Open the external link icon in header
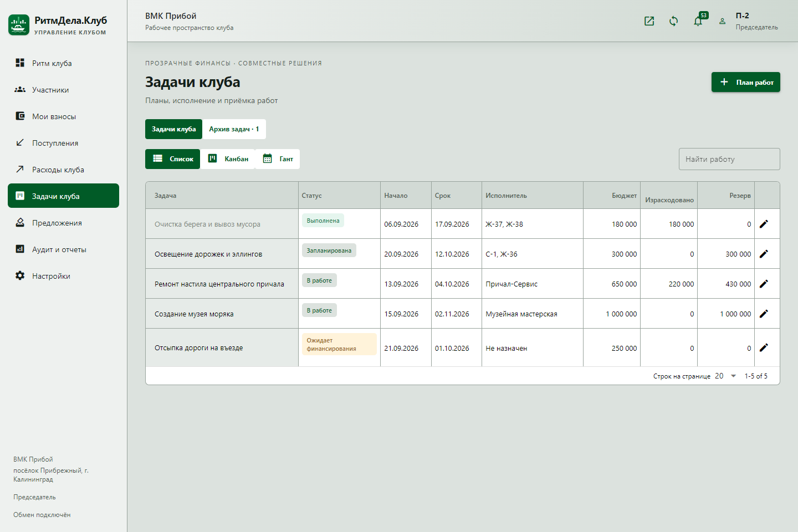The height and width of the screenshot is (532, 798). [649, 21]
